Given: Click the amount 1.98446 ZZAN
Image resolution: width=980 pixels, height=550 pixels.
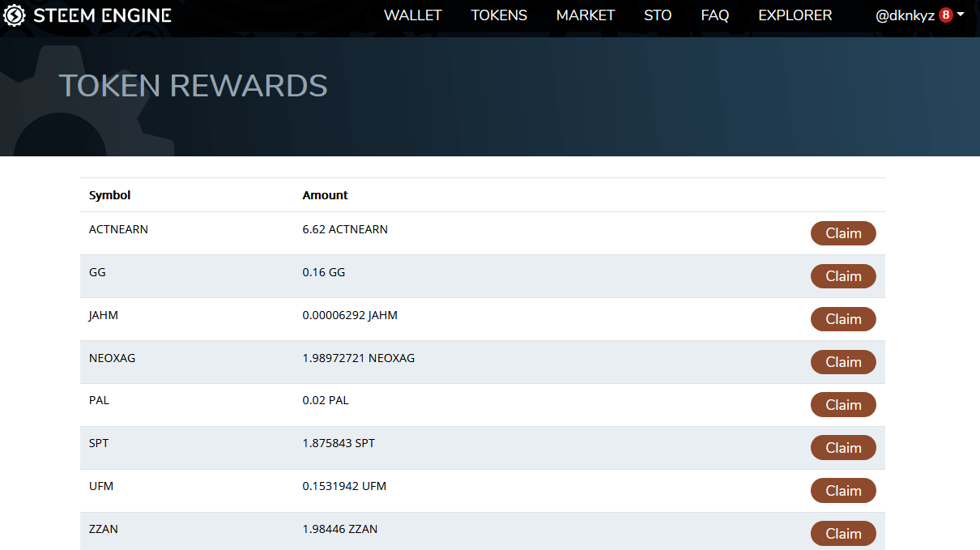Looking at the screenshot, I should click(x=340, y=530).
